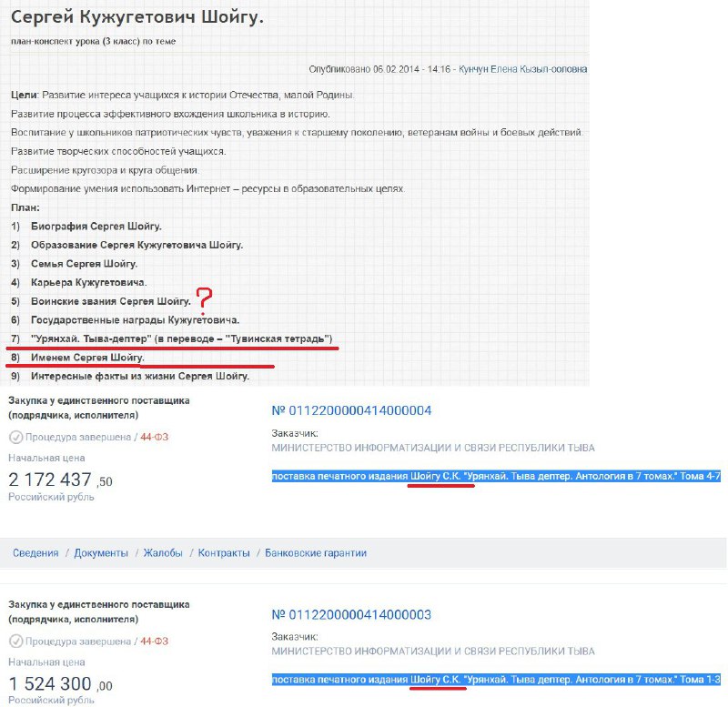The image size is (728, 707).
Task: Click the completed-procedure checkmark icon above 2 172 437
Action: [x=15, y=437]
